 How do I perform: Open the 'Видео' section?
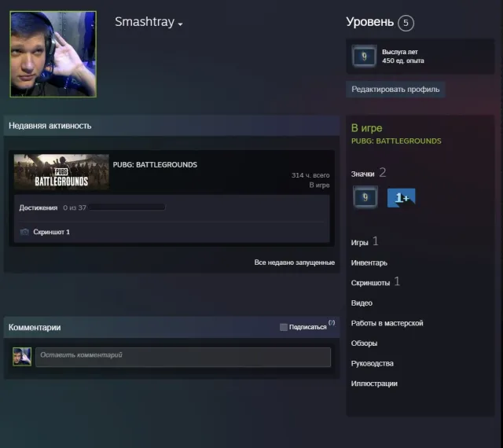(x=362, y=303)
